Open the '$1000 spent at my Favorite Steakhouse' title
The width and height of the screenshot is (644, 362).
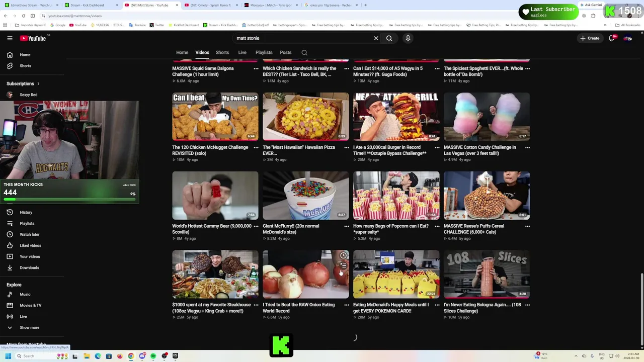pos(211,308)
